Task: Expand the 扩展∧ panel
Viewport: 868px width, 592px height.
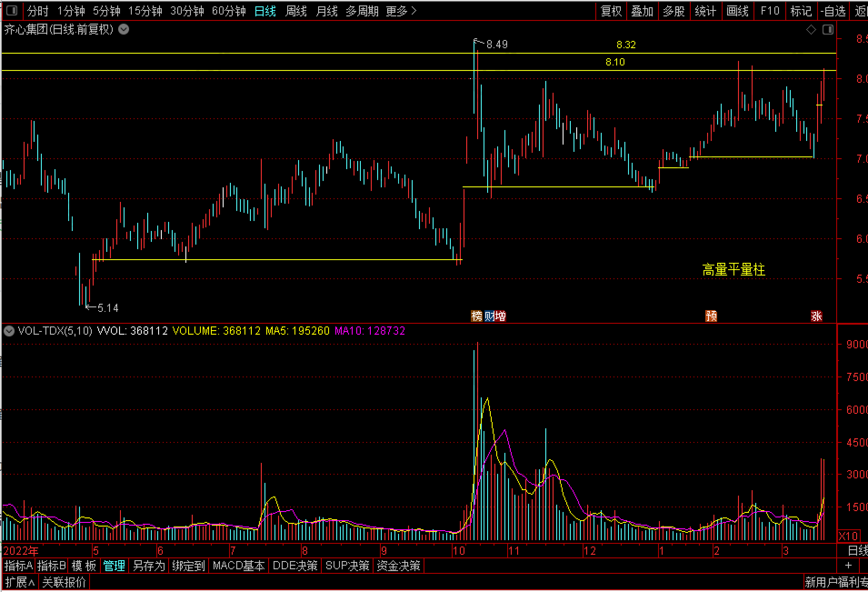Action: pos(20,582)
